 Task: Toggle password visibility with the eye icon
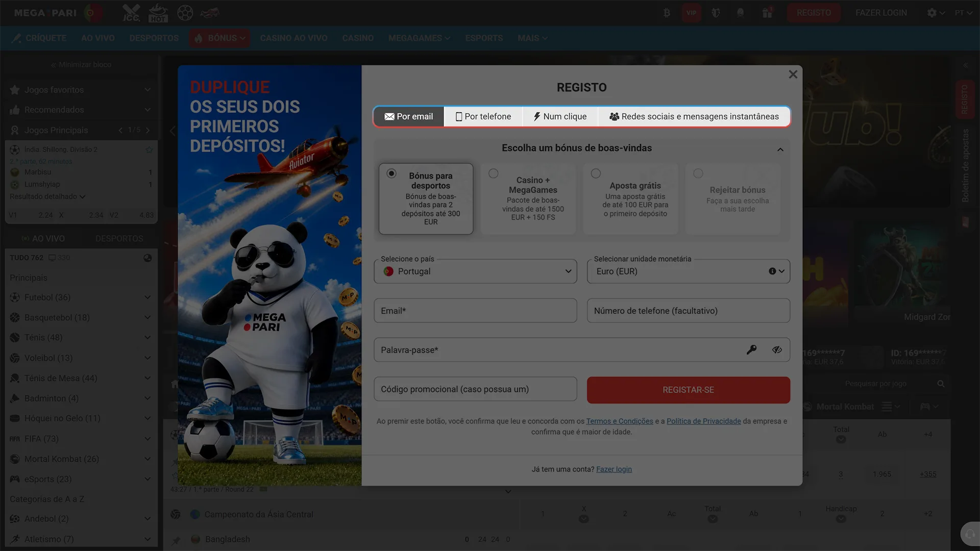[x=777, y=349]
